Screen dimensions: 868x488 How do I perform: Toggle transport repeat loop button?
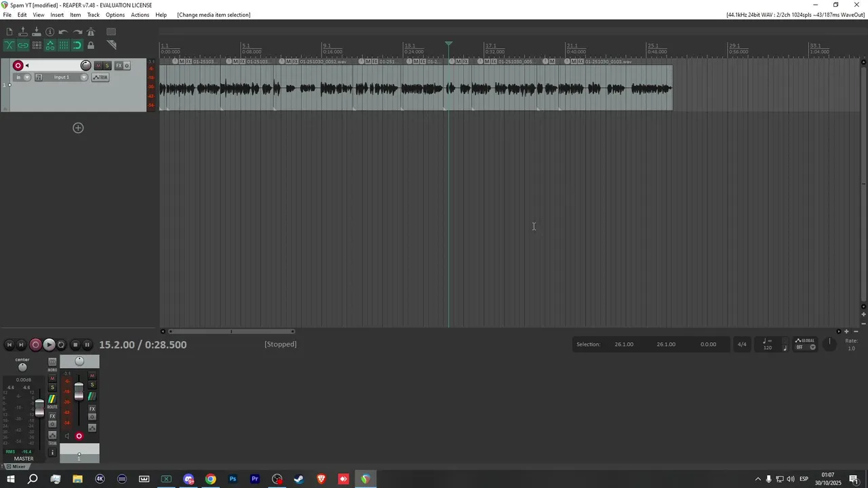[x=61, y=344]
